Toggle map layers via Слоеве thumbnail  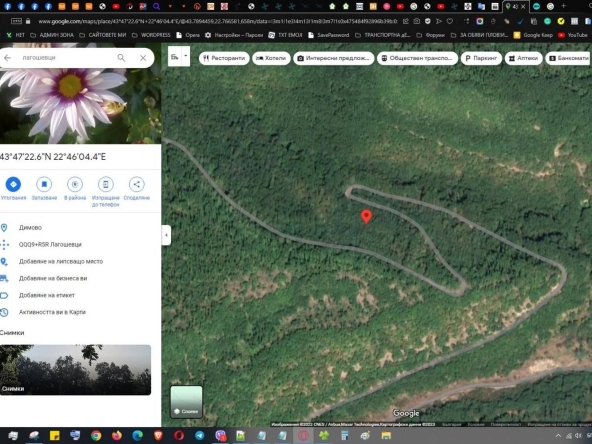coord(187,402)
